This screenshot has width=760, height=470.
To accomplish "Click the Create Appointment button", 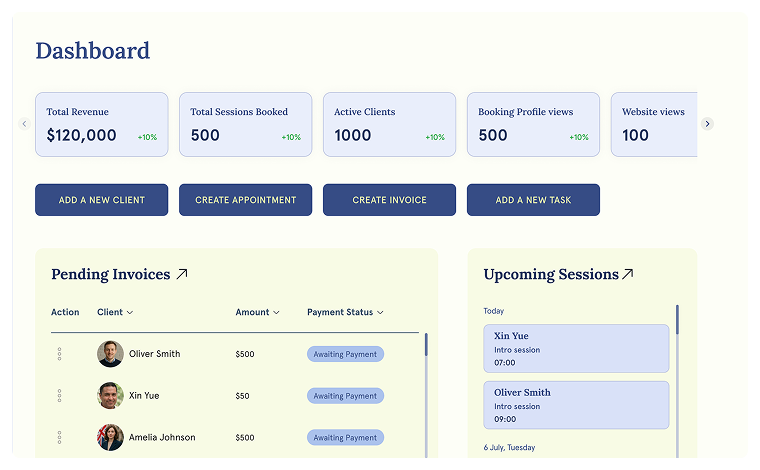I will (x=245, y=200).
